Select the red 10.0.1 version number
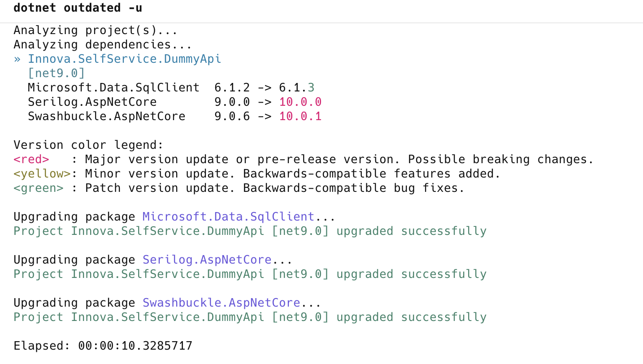 click(300, 116)
